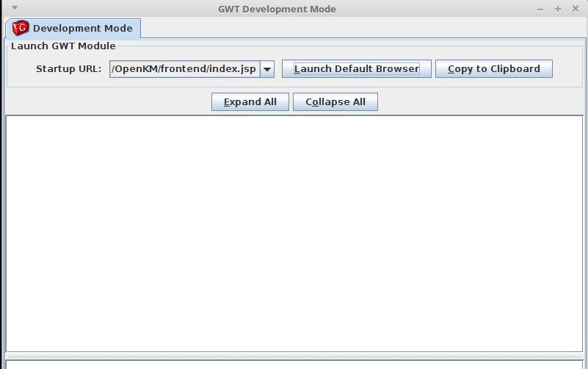The image size is (588, 369).
Task: Click the Startup URL label
Action: pos(68,69)
